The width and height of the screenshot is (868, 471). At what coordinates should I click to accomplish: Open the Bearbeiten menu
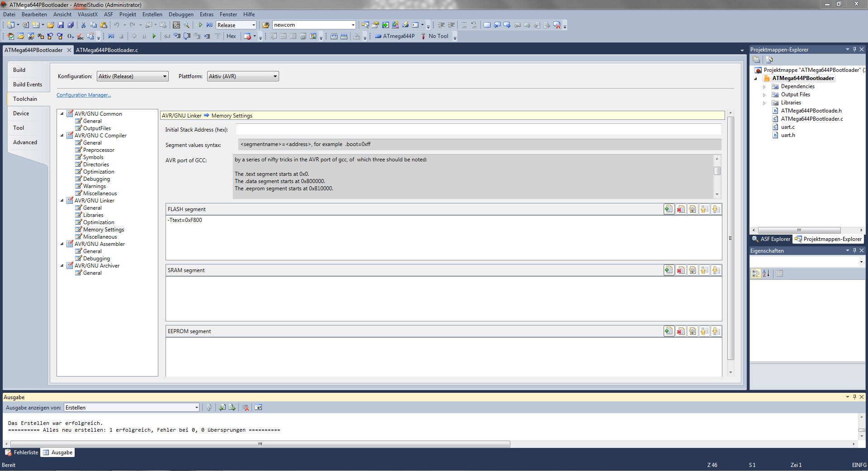click(x=34, y=14)
